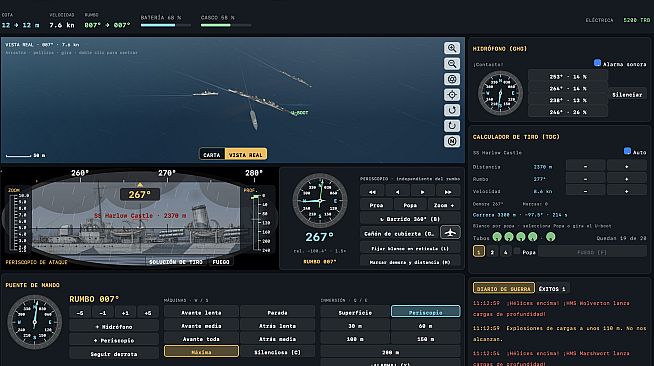The width and height of the screenshot is (654, 366).
Task: Click first torpedo tube indicator
Action: [x=497, y=237]
